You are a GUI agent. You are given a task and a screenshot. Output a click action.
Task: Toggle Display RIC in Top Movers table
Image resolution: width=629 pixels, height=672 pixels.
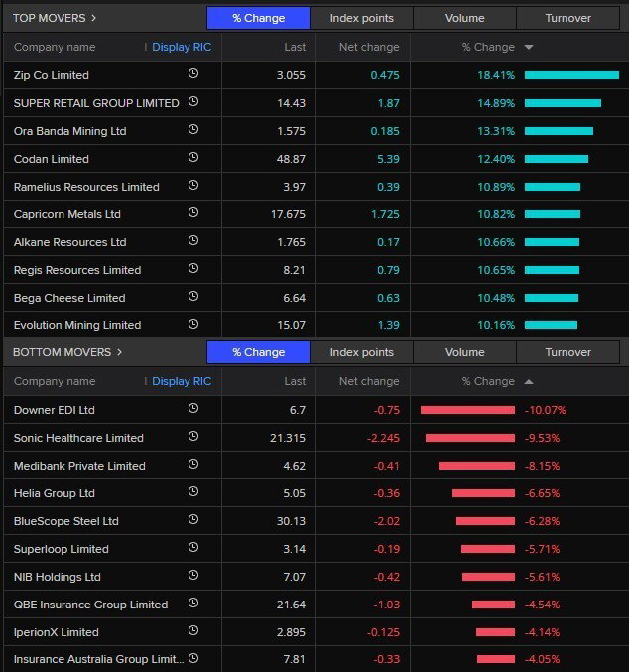(182, 47)
